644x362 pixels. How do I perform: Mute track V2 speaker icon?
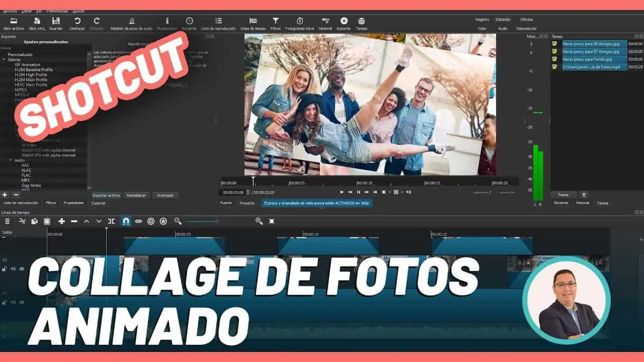(13, 269)
